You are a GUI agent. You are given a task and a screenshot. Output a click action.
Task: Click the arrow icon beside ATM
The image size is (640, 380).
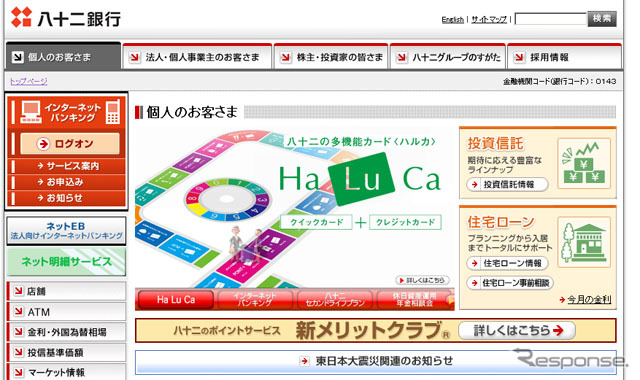point(18,311)
